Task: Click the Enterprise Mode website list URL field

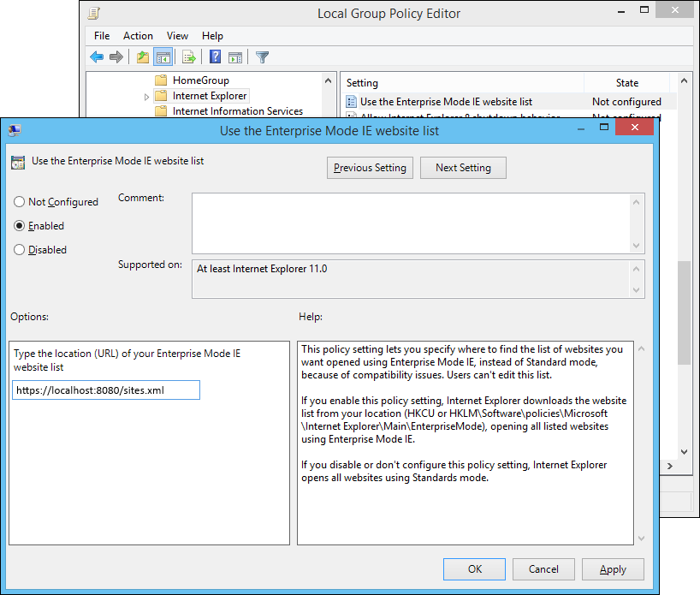Action: (x=105, y=390)
